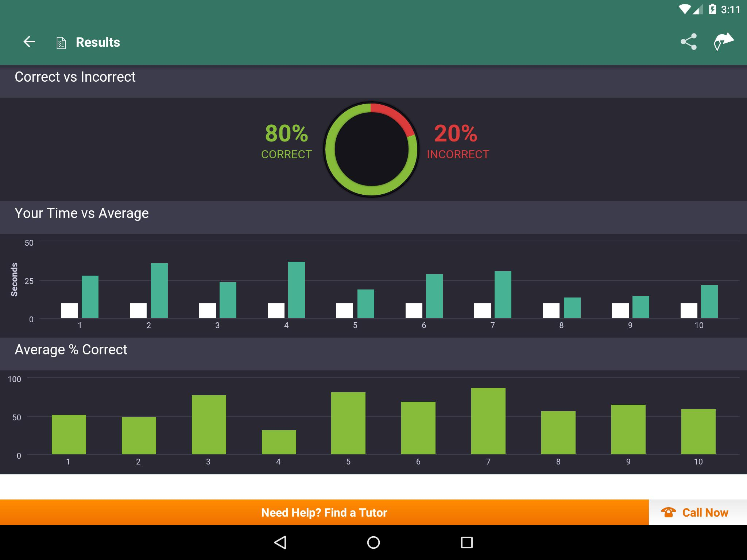Click the phone icon in Call Now button

tap(666, 513)
